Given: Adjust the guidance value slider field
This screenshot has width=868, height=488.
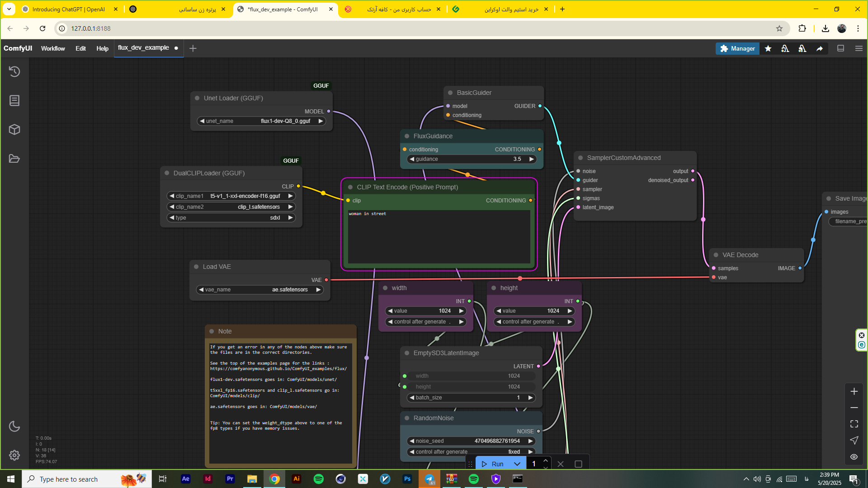Looking at the screenshot, I should coord(472,159).
